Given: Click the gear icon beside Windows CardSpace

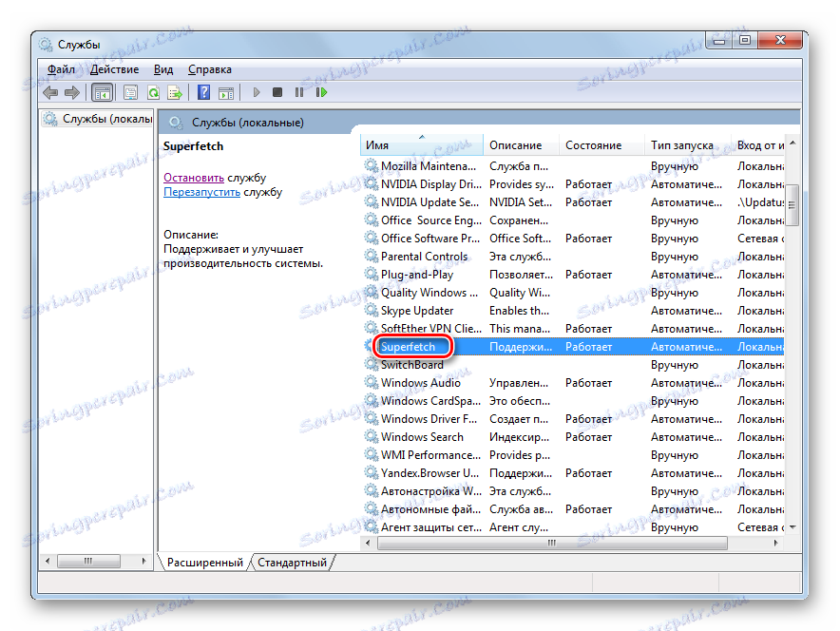Looking at the screenshot, I should (x=372, y=401).
